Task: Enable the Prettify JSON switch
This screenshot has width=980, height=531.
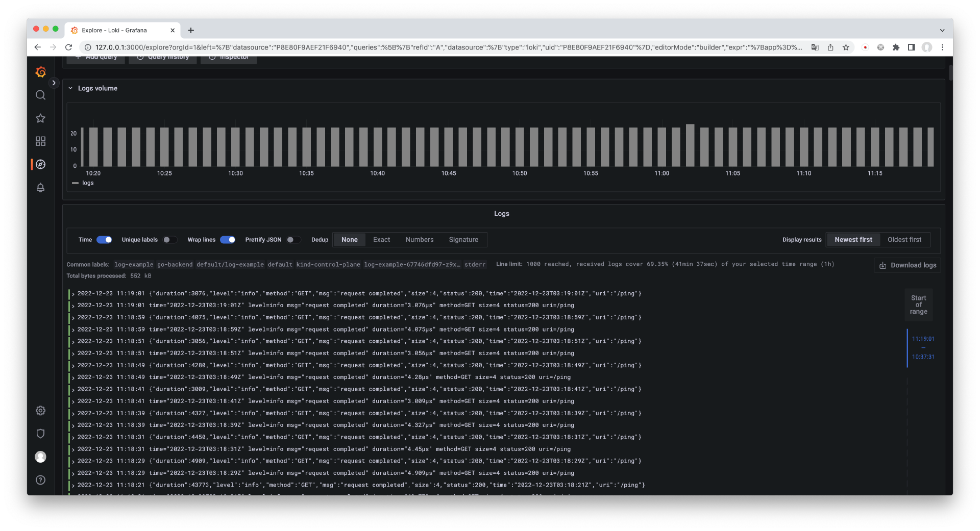Action: click(293, 240)
